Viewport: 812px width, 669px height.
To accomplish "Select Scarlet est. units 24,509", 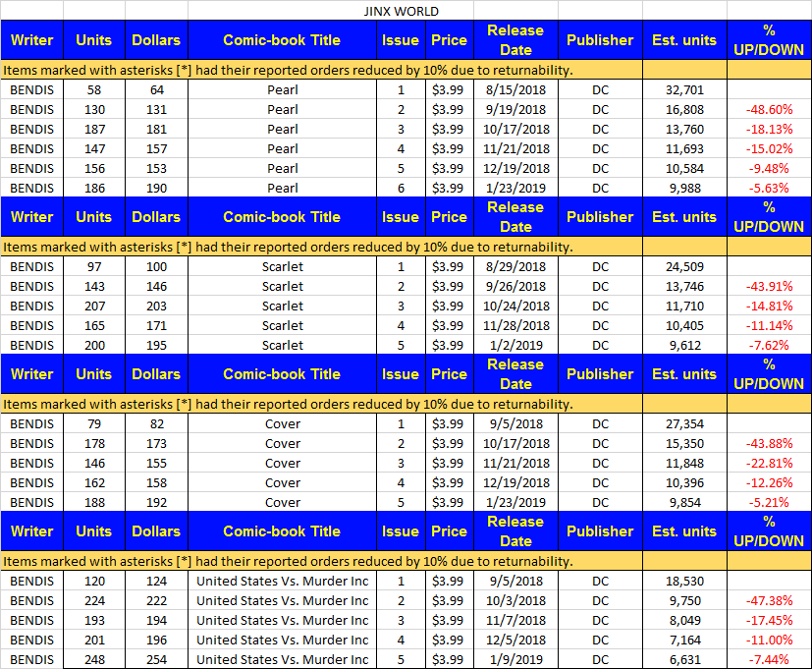I will 684,266.
